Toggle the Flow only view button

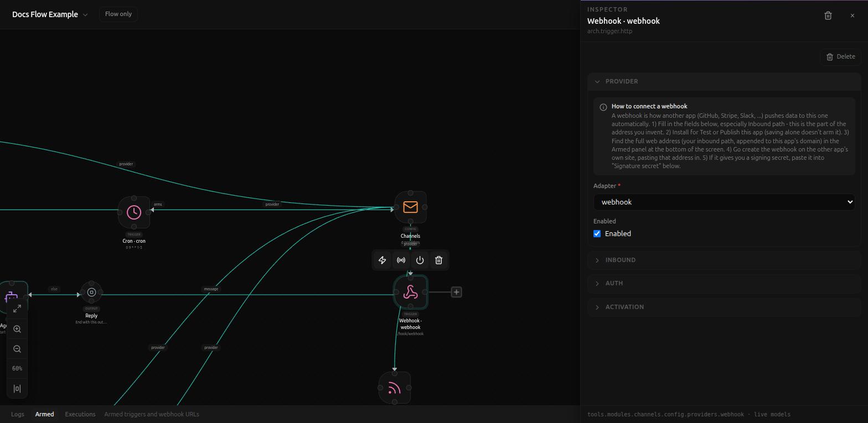[x=118, y=14]
